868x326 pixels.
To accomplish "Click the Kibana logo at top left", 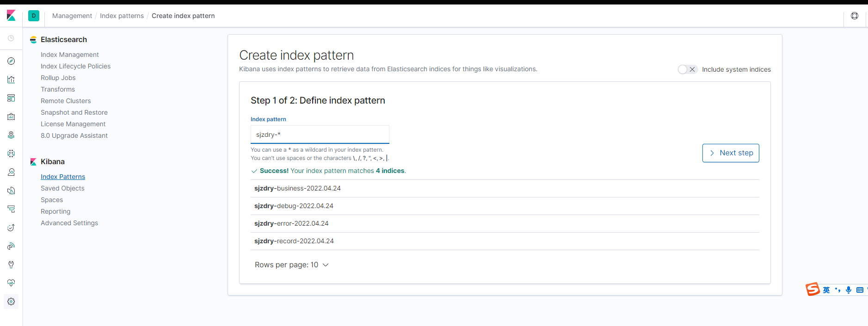I will 11,16.
